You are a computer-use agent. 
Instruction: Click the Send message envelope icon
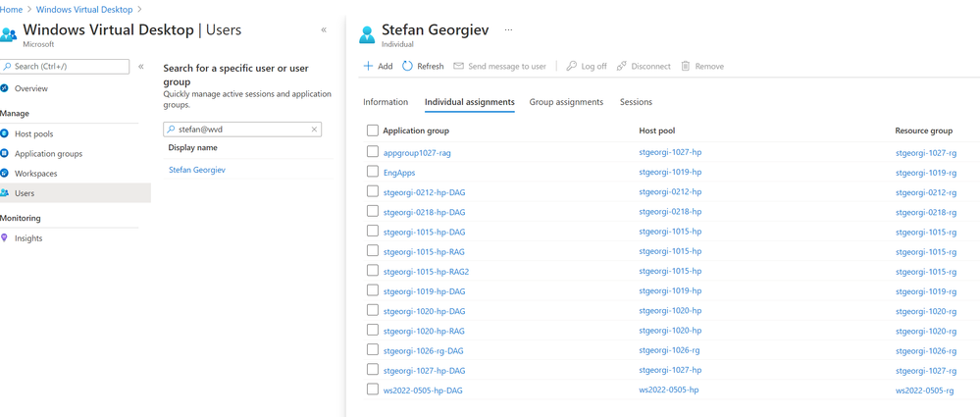coord(458,67)
